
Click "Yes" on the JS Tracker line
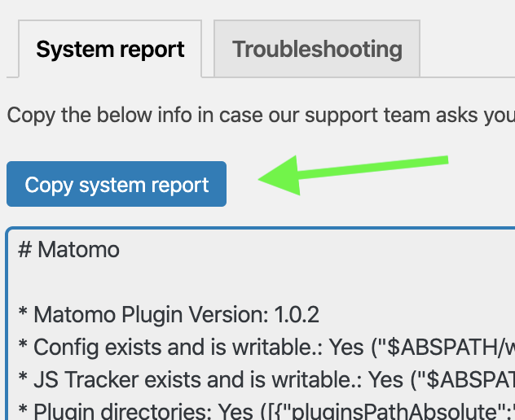point(385,379)
